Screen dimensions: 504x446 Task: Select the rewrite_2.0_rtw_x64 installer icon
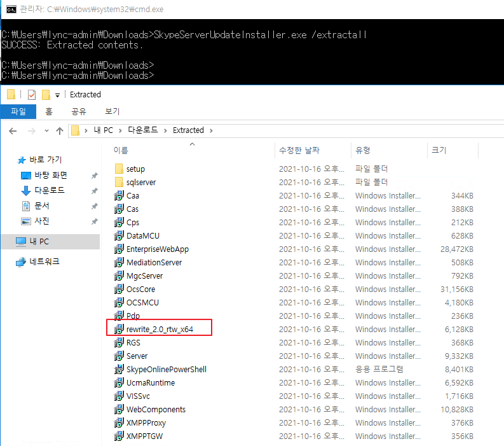click(x=119, y=329)
